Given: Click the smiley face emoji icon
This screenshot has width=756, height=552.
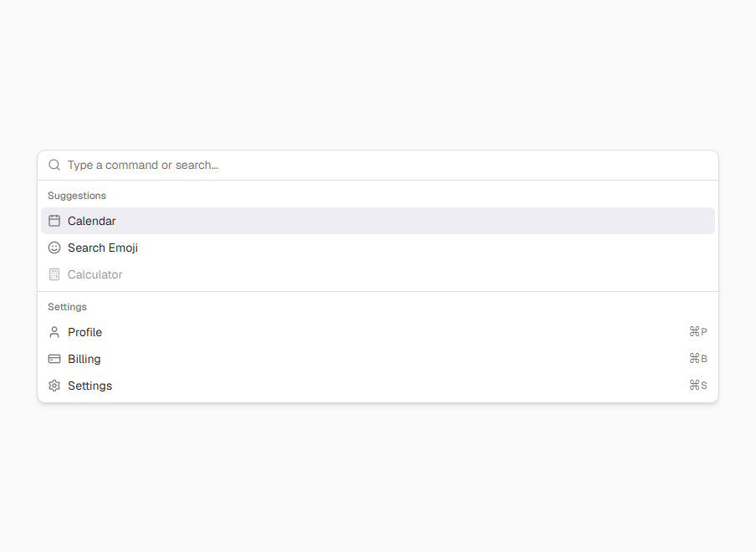Looking at the screenshot, I should pyautogui.click(x=54, y=248).
